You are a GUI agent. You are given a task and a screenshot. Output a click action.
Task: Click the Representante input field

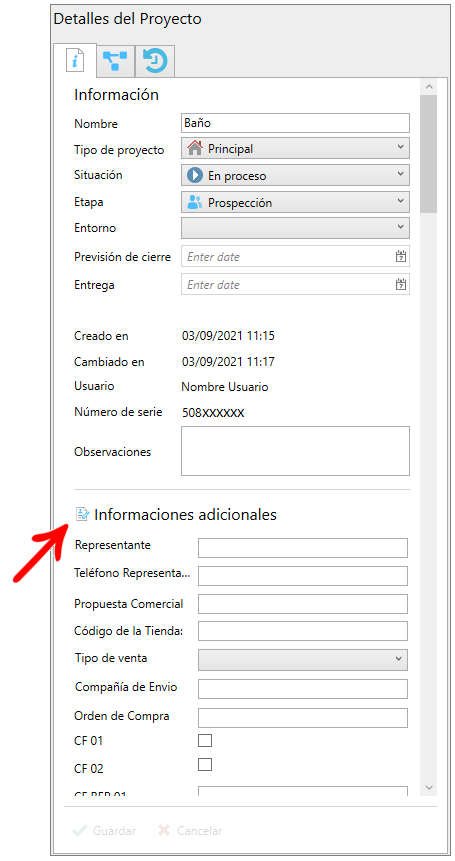[x=303, y=547]
